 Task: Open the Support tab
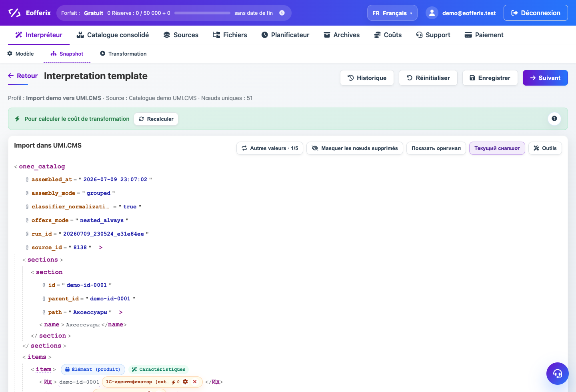coord(433,35)
